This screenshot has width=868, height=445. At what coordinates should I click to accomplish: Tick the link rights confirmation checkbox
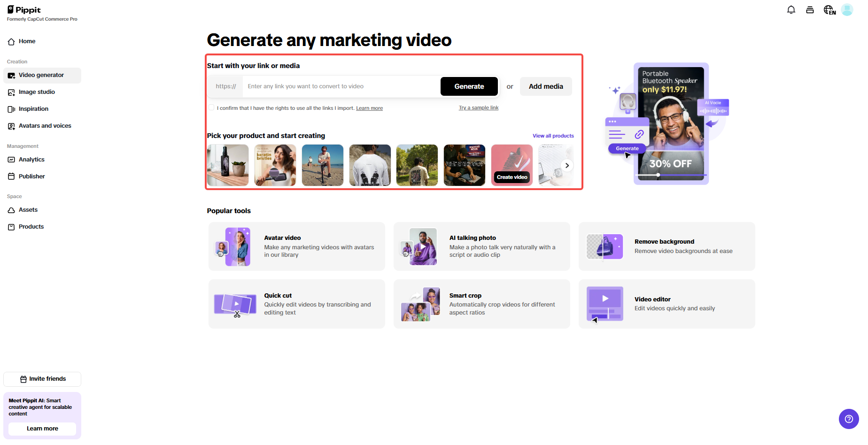coord(211,107)
